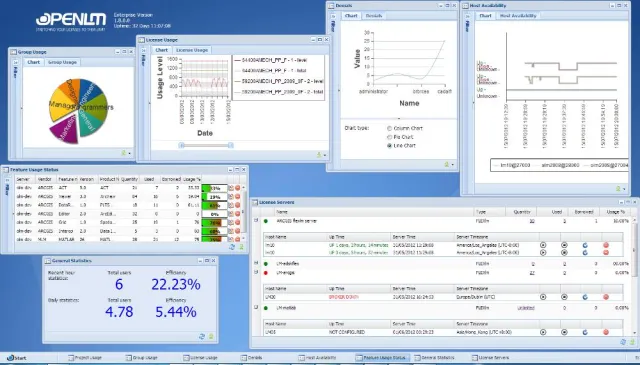Click refresh icon in Feature Usage Status
Image resolution: width=640 pixels, height=365 pixels.
pos(232,247)
